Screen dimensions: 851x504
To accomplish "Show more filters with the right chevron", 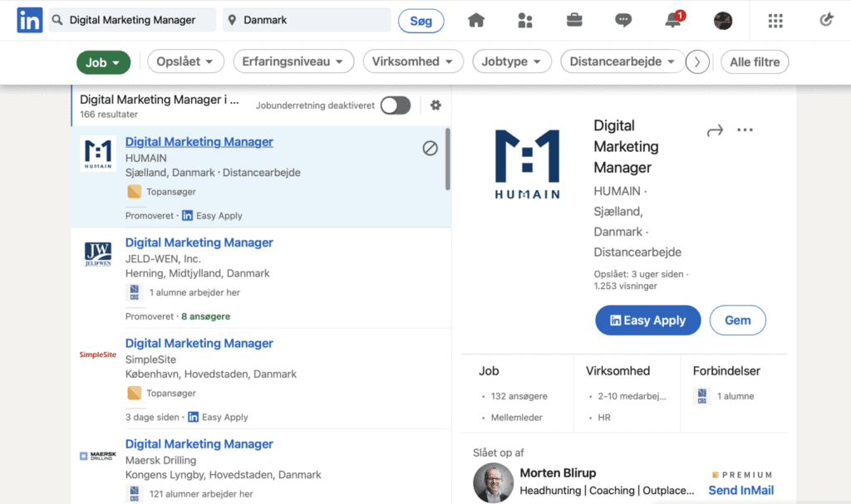I will 697,62.
